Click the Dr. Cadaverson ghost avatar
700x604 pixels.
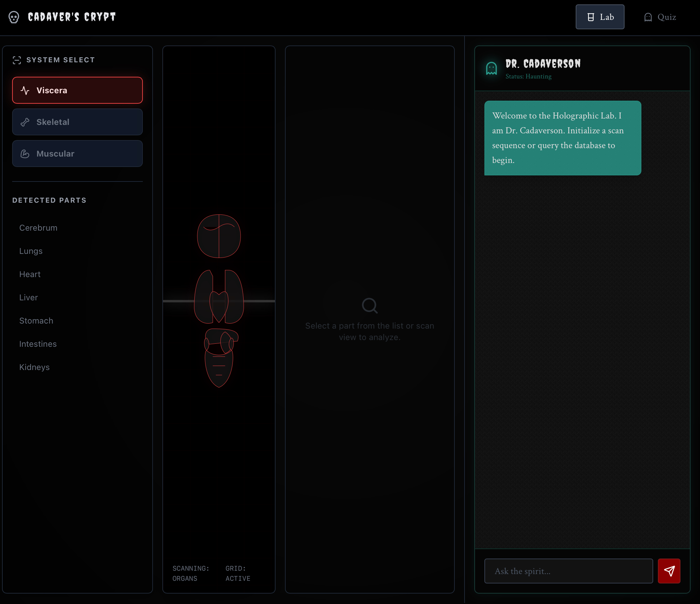[491, 69]
